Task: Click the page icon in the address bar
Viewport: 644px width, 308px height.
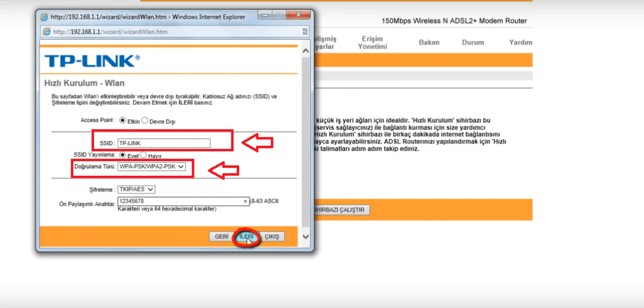Action: pyautogui.click(x=46, y=32)
